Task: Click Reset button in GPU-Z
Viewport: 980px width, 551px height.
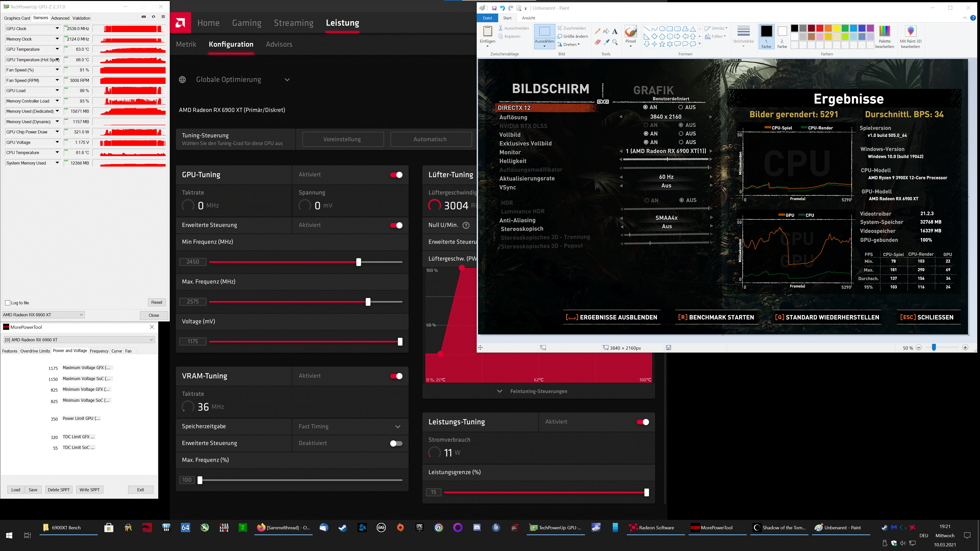Action: pos(157,302)
